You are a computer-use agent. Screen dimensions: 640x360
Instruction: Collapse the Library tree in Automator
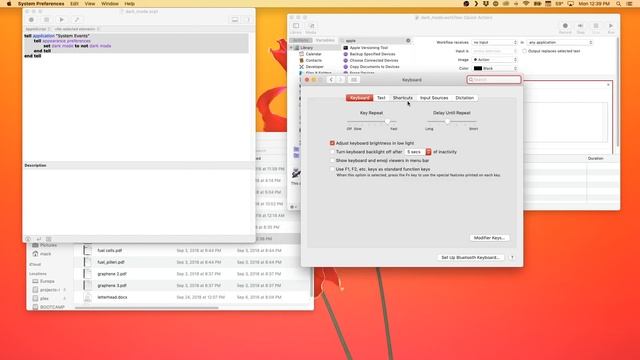coord(291,48)
